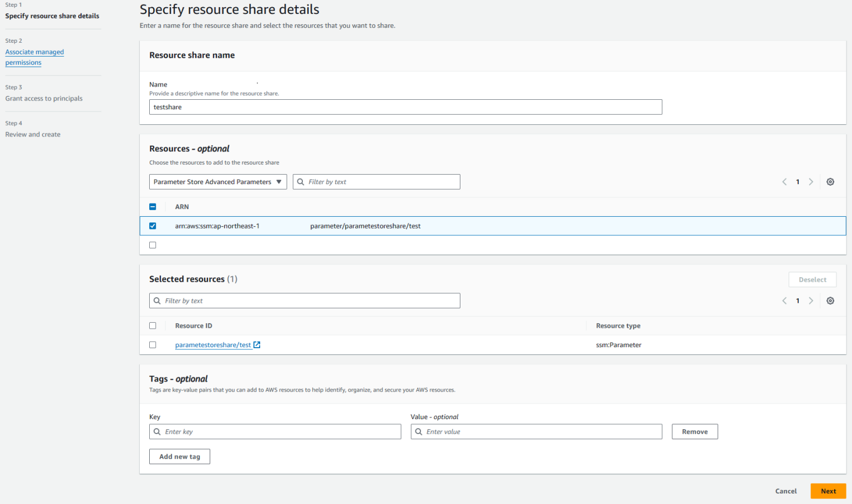Click previous page arrow in Resources pagination
The height and width of the screenshot is (504, 852).
[x=784, y=182]
